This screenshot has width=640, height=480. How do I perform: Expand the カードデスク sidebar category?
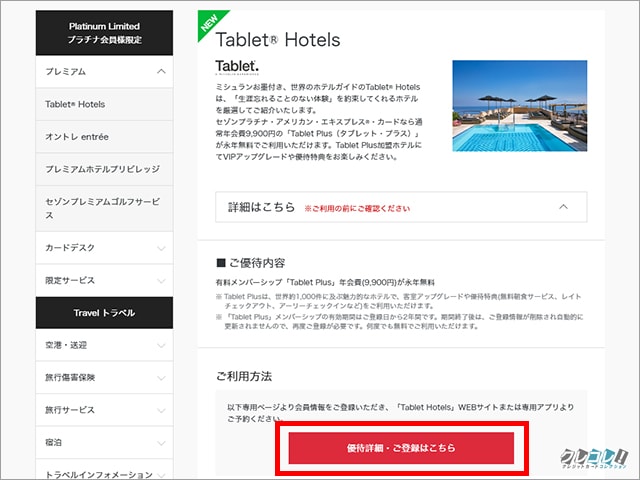pos(162,247)
